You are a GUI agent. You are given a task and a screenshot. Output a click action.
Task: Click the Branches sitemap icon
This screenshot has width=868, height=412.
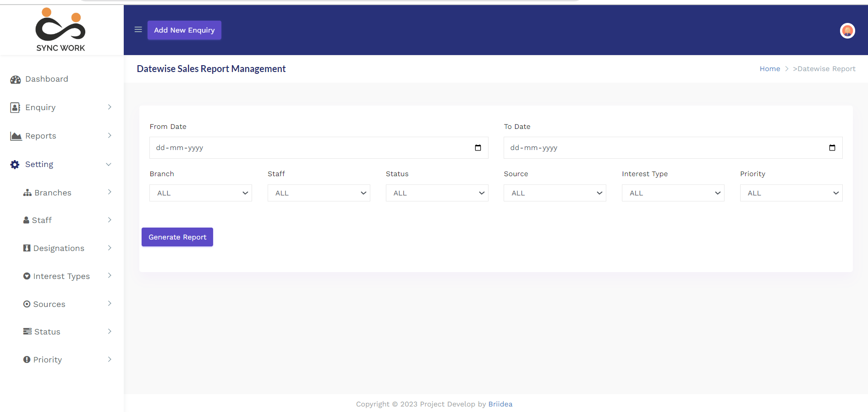[27, 193]
